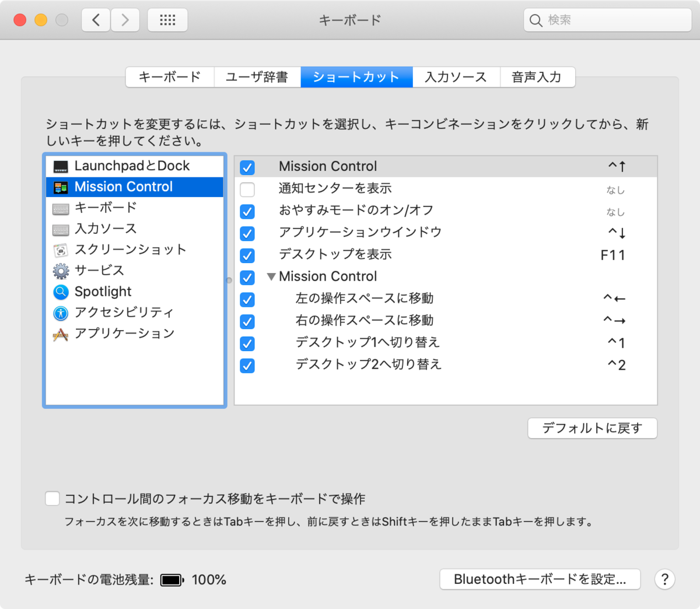Switch to the ユーザ辞書 tab
This screenshot has height=609, width=700.
[x=257, y=76]
